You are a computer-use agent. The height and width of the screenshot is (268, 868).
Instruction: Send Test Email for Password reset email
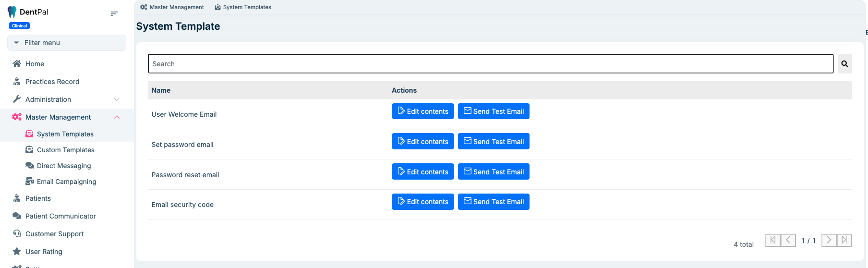pyautogui.click(x=494, y=172)
